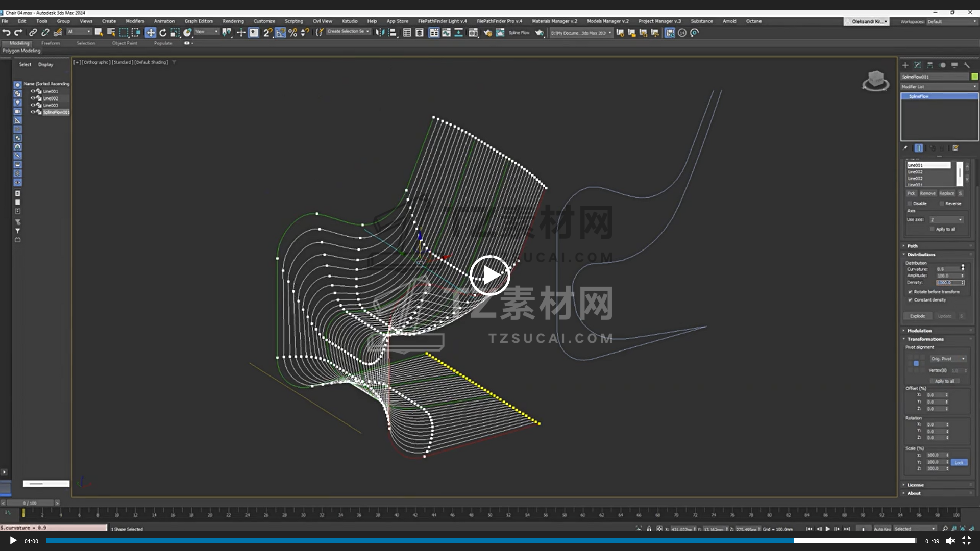
Task: Uncheck Constant density option
Action: pyautogui.click(x=910, y=300)
